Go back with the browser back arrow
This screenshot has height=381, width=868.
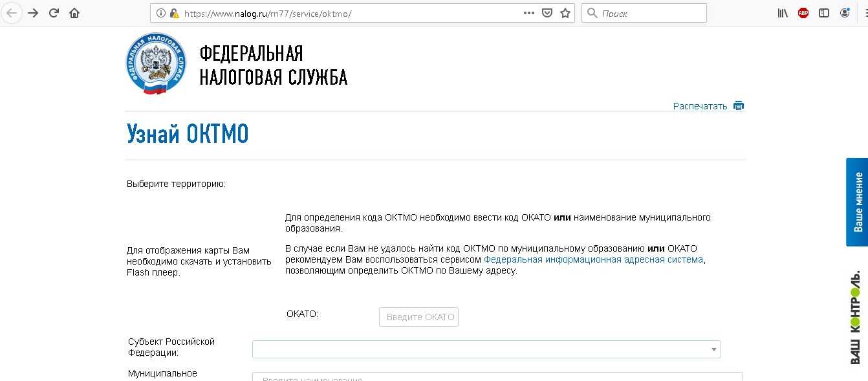coord(12,13)
